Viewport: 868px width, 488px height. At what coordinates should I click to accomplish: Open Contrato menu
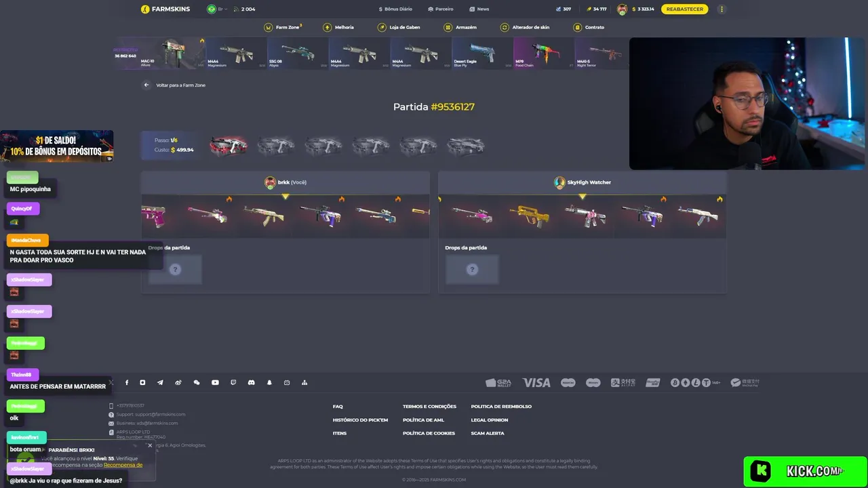(589, 27)
